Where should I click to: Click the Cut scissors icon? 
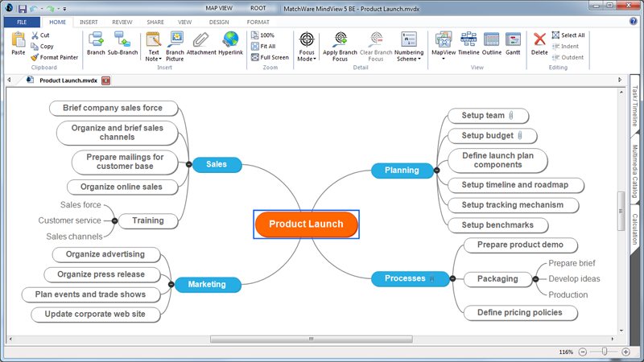click(x=35, y=35)
